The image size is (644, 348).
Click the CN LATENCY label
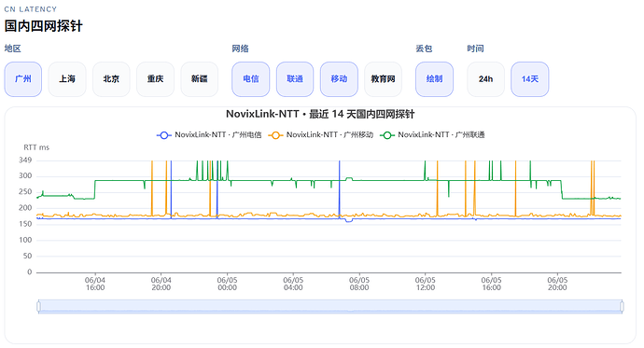(31, 9)
